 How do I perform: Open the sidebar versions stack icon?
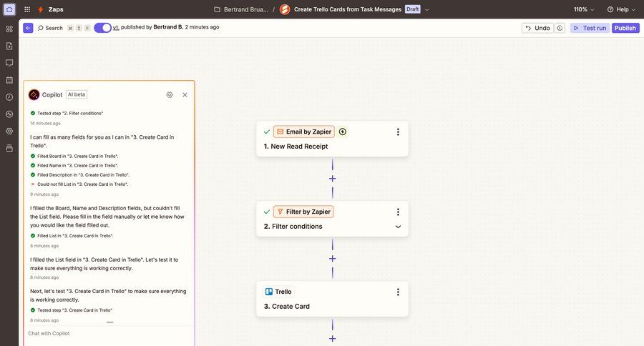pos(9,148)
